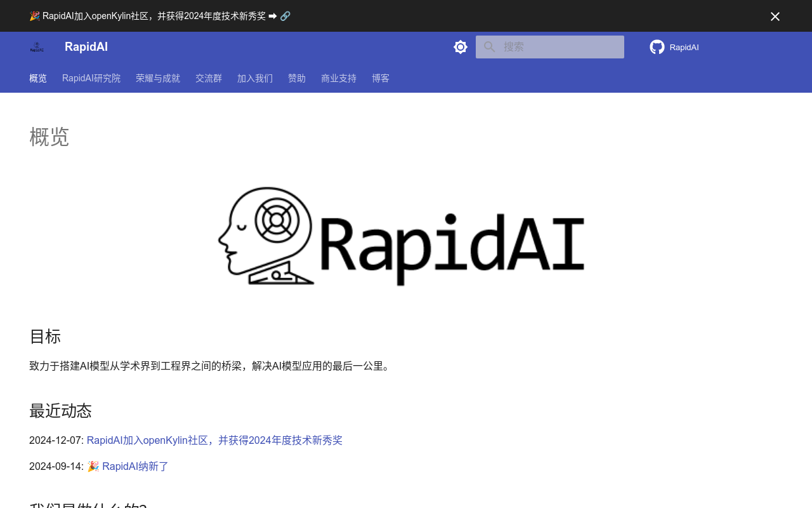Screen dimensions: 812x508
Task: Open the RapidAI GitHub link text
Action: point(684,48)
